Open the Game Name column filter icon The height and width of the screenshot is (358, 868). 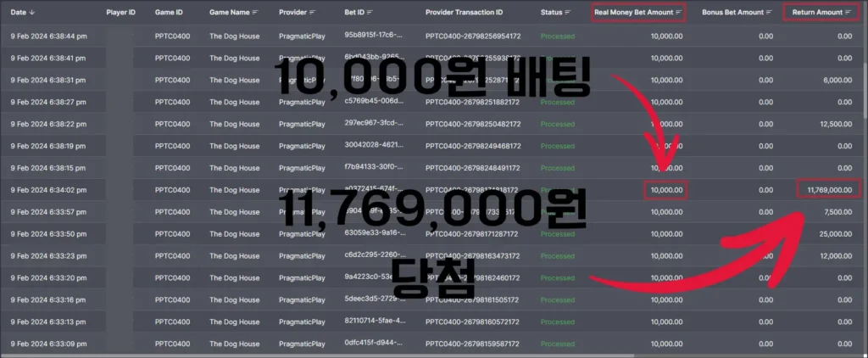[x=254, y=12]
